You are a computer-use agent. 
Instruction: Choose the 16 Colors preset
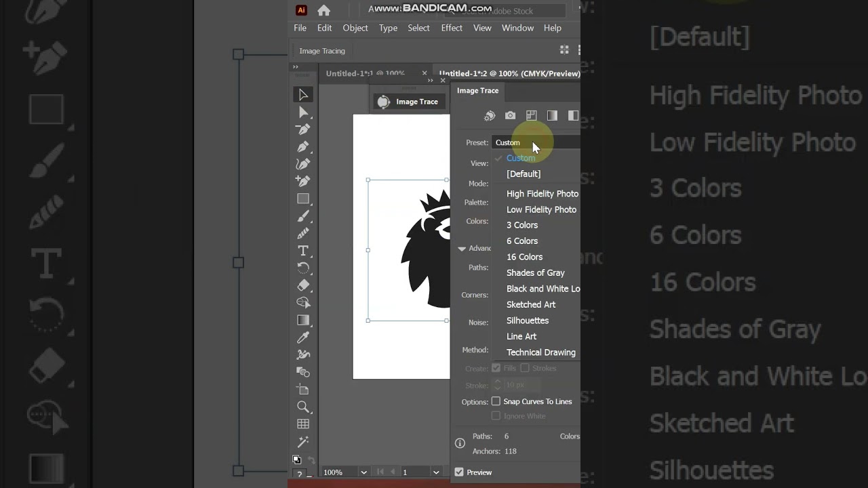524,257
